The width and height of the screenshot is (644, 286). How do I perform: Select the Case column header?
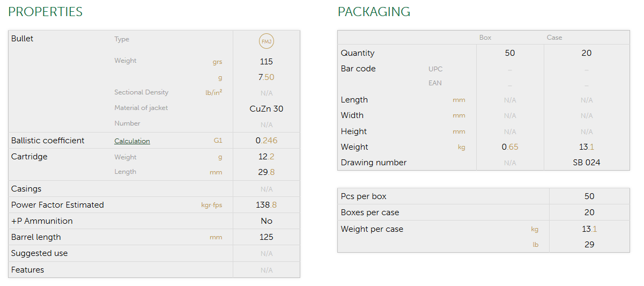pyautogui.click(x=554, y=38)
